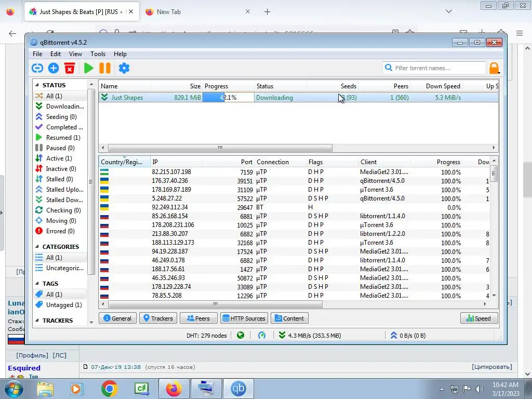The height and width of the screenshot is (399, 532).
Task: Select peer 92.249.112.34 row
Action: (295, 207)
